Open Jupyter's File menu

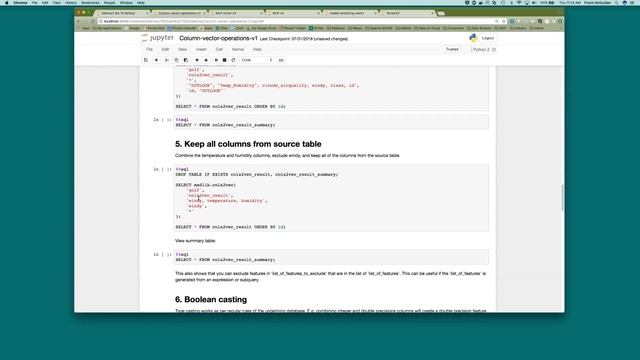149,49
